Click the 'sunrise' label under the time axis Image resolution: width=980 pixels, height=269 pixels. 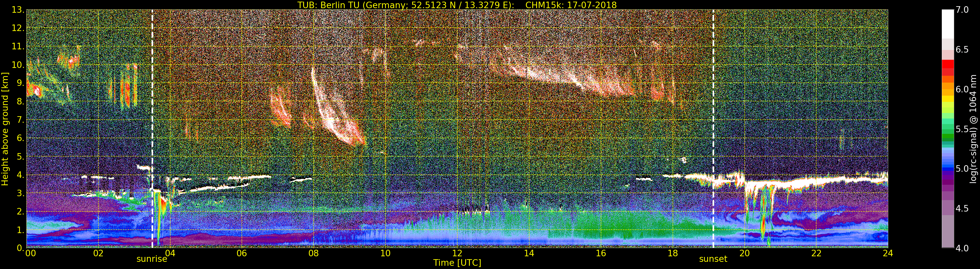coord(152,259)
